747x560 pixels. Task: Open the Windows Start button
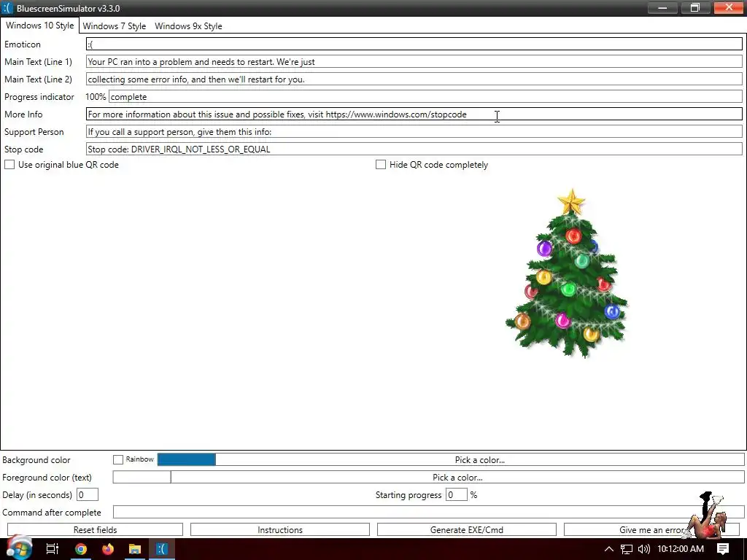[19, 548]
